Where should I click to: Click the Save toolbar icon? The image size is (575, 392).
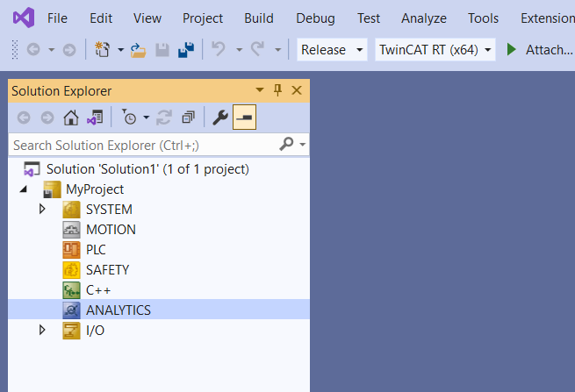(162, 50)
